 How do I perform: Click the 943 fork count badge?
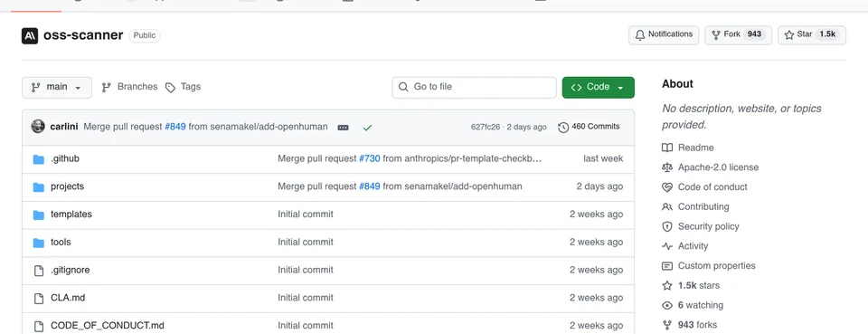(x=754, y=34)
